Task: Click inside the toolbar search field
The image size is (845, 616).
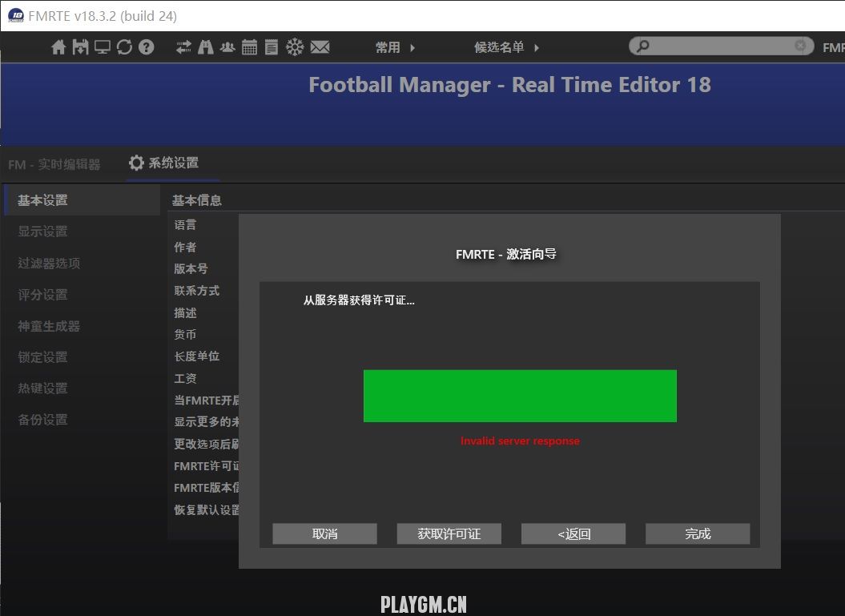Action: coord(721,46)
